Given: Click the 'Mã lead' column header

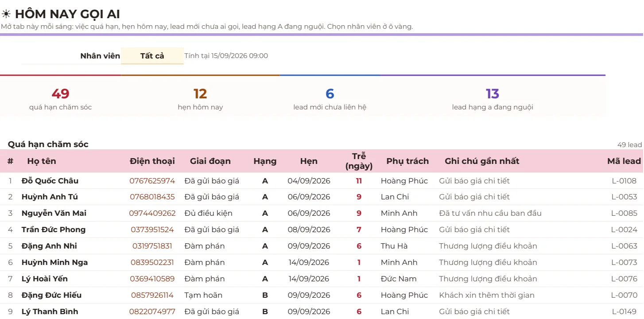Looking at the screenshot, I should 624,161.
